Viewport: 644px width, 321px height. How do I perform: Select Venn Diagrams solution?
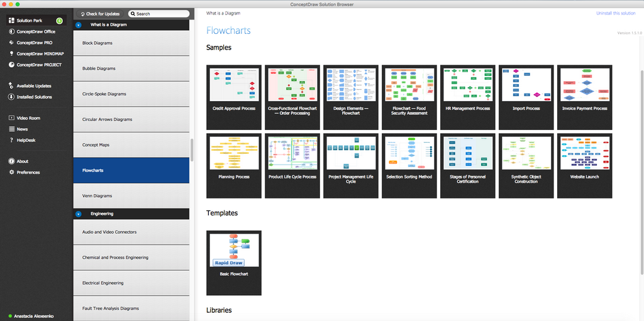[x=131, y=196]
